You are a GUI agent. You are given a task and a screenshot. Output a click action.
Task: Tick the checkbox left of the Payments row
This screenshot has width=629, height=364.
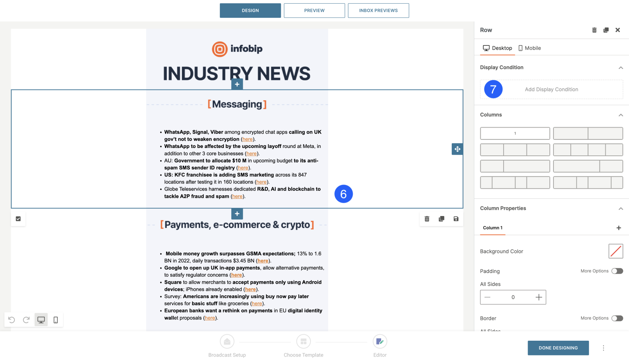coord(18,219)
